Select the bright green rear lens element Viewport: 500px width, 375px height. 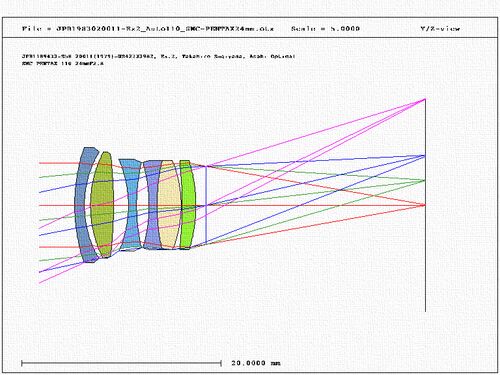[x=187, y=205]
